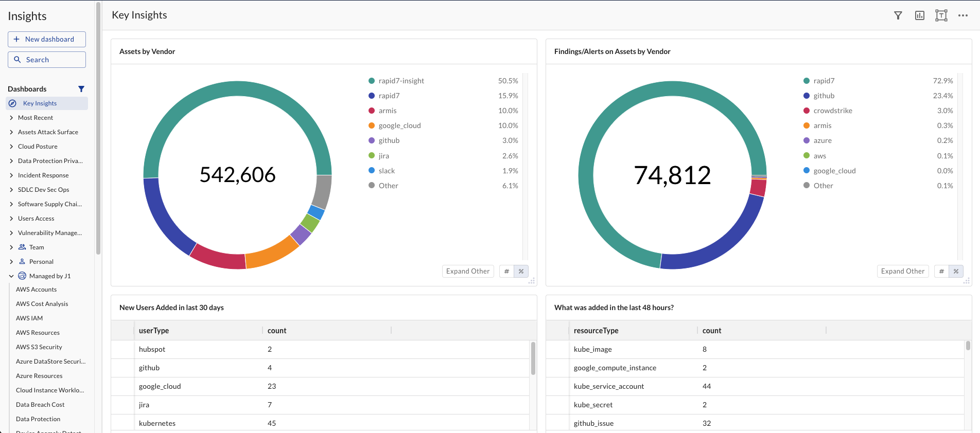Open Cloud Instance Worklo... dashboard

pyautogui.click(x=50, y=390)
